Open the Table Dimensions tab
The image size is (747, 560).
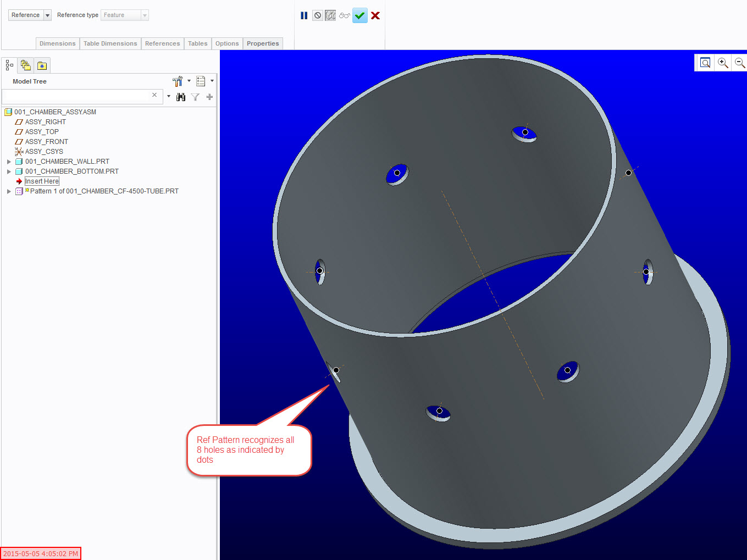(110, 43)
